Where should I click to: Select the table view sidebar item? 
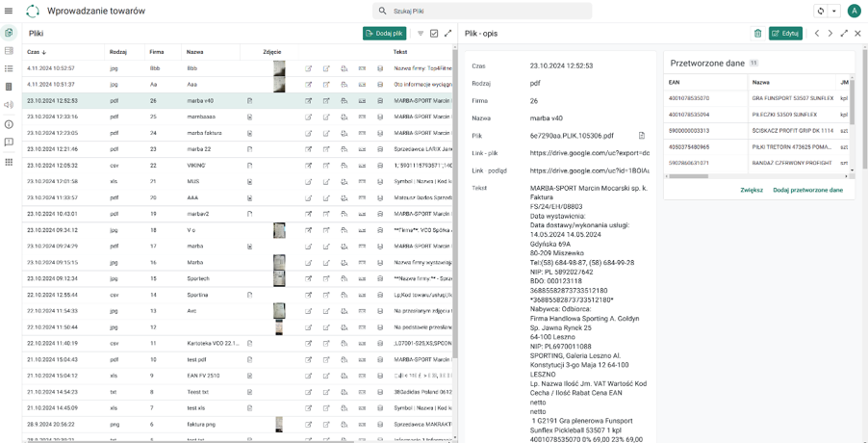[9, 51]
